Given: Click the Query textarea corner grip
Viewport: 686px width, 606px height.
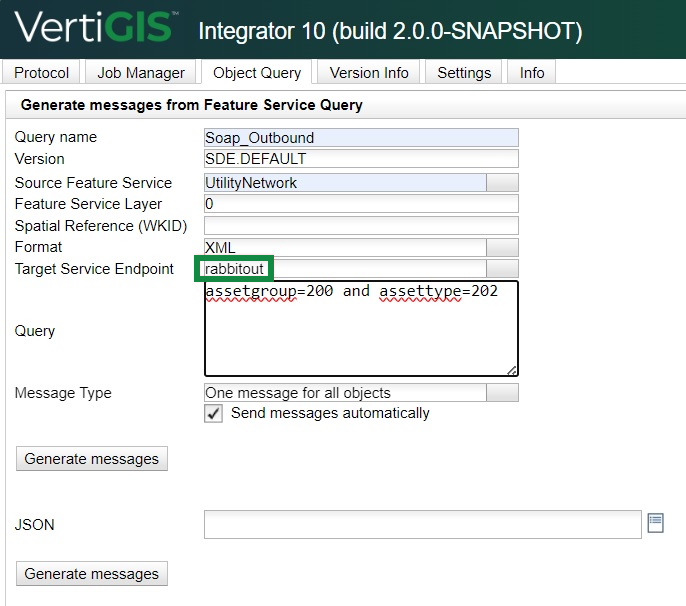Looking at the screenshot, I should (x=512, y=371).
